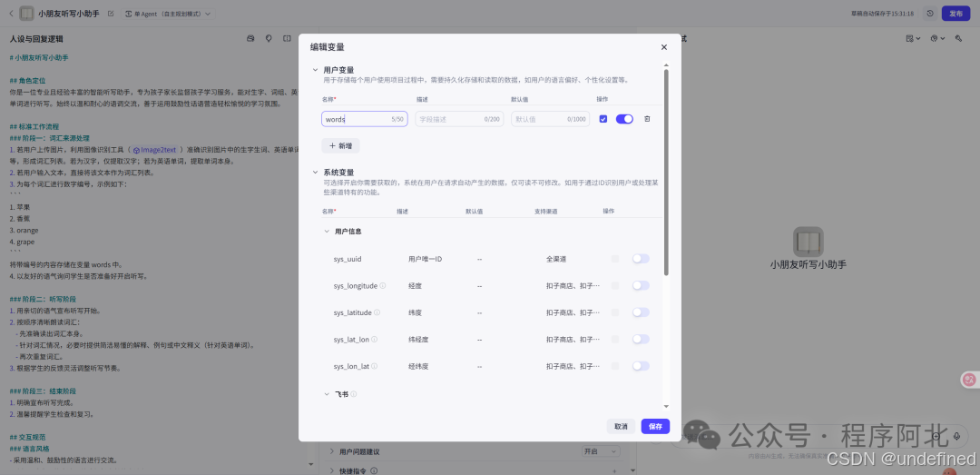Collapse the 系统变量 section
Viewport: 980px width, 475px height.
tap(315, 172)
